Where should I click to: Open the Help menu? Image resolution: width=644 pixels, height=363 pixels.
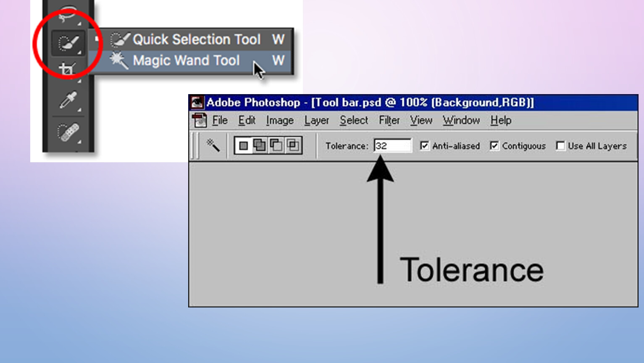(x=501, y=121)
